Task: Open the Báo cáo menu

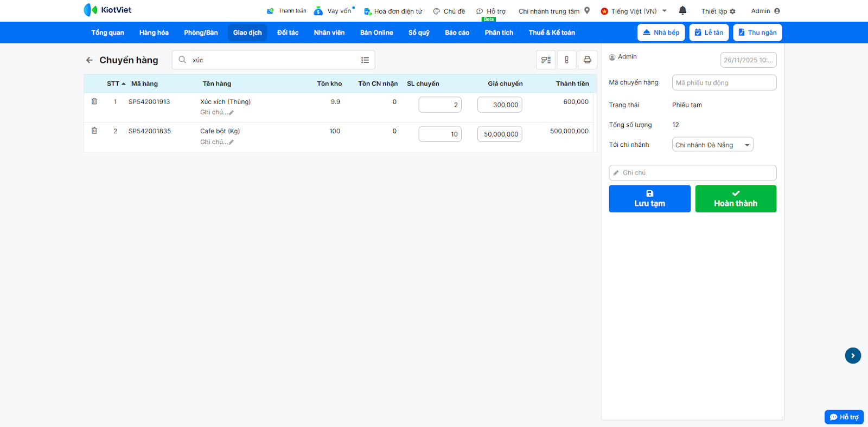Action: point(457,33)
